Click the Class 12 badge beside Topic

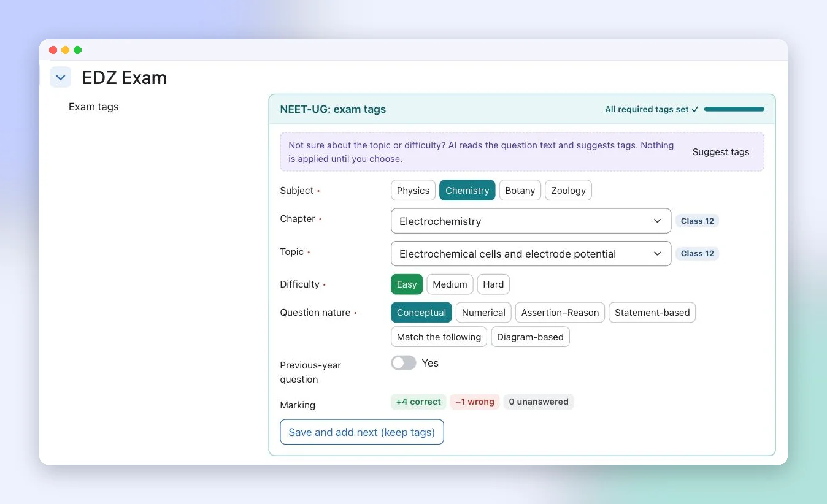697,253
